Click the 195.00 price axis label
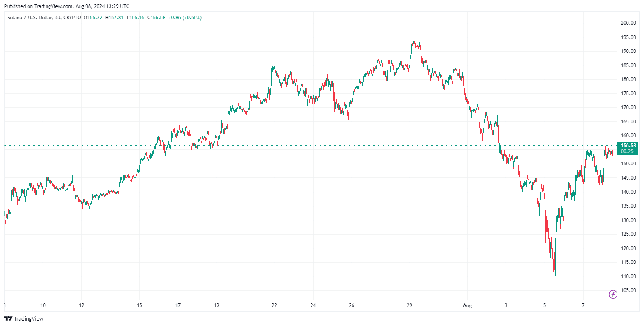644x326 pixels. (x=628, y=37)
